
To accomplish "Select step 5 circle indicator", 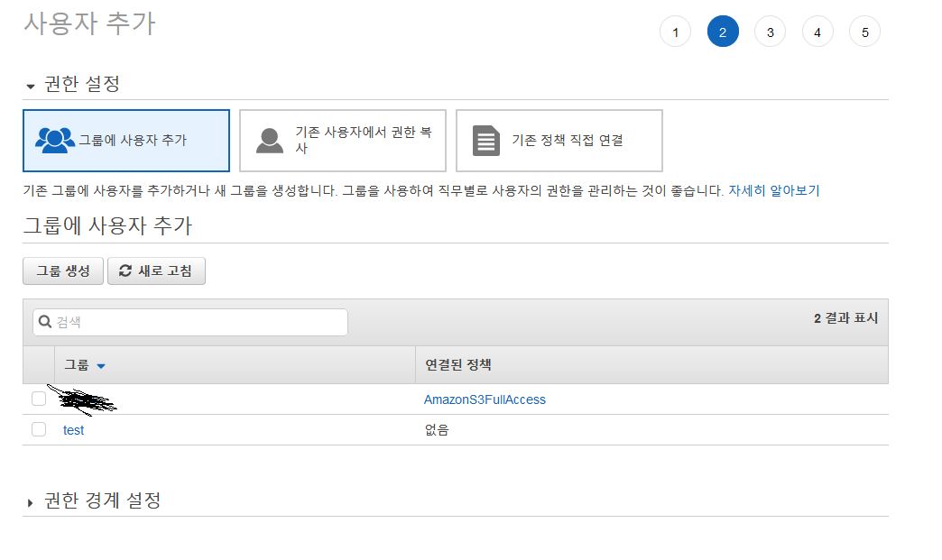I will click(864, 32).
